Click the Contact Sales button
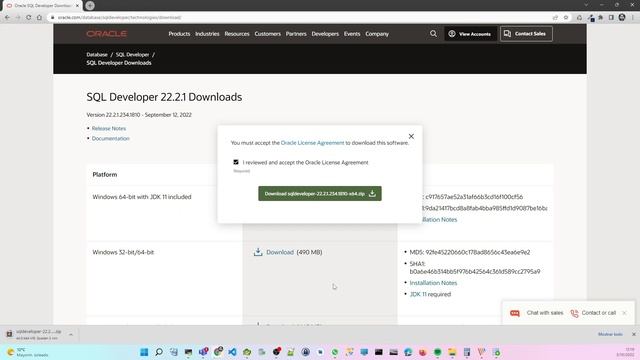 (526, 34)
